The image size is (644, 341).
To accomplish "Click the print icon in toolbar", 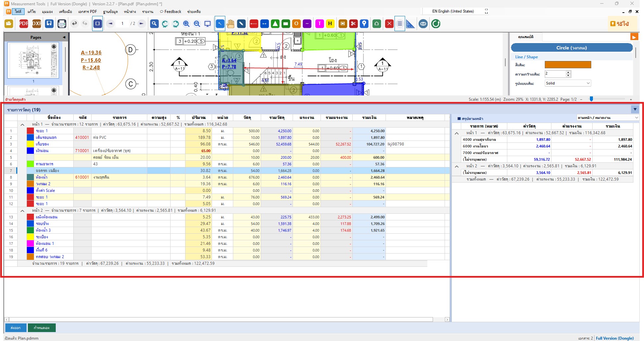I will click(62, 24).
